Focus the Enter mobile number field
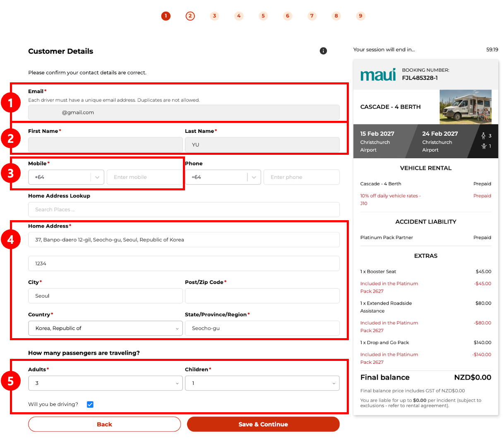 click(x=145, y=177)
